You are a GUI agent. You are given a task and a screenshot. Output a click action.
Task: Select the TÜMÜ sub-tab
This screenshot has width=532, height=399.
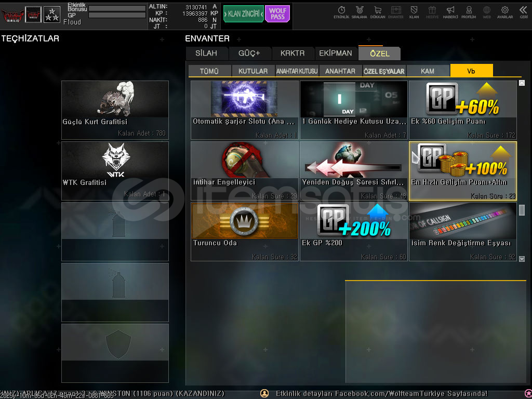click(x=209, y=71)
